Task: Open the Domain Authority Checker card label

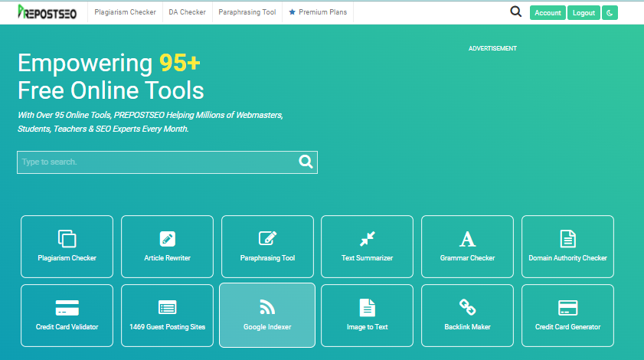Action: tap(568, 258)
